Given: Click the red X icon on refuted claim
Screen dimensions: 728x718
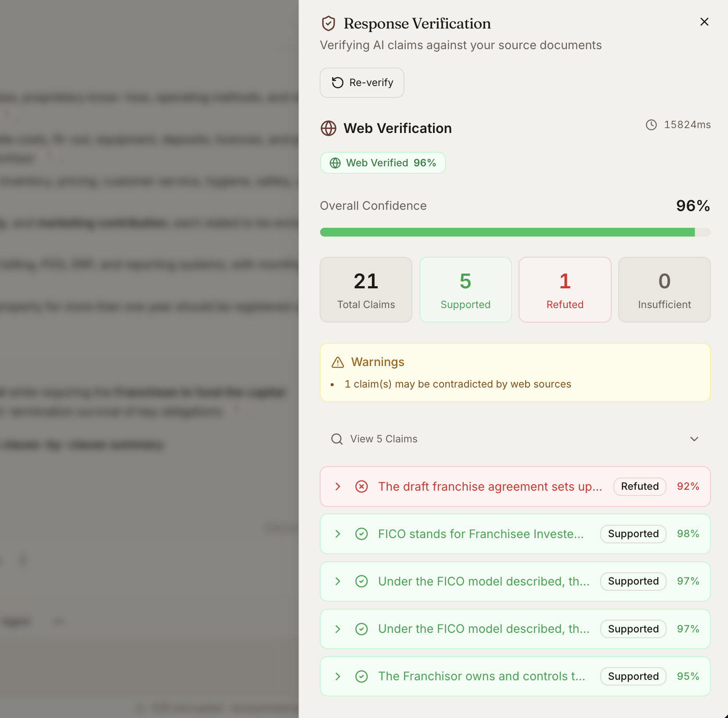Looking at the screenshot, I should point(361,486).
